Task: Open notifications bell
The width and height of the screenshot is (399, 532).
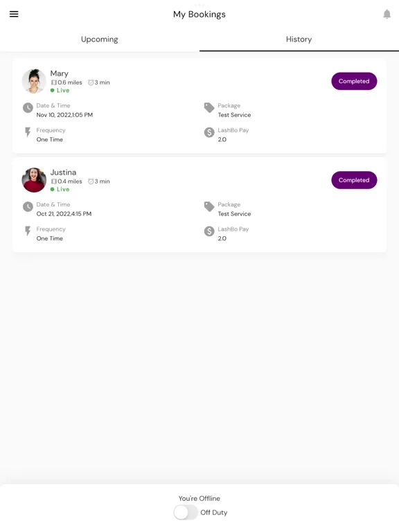Action: point(387,15)
